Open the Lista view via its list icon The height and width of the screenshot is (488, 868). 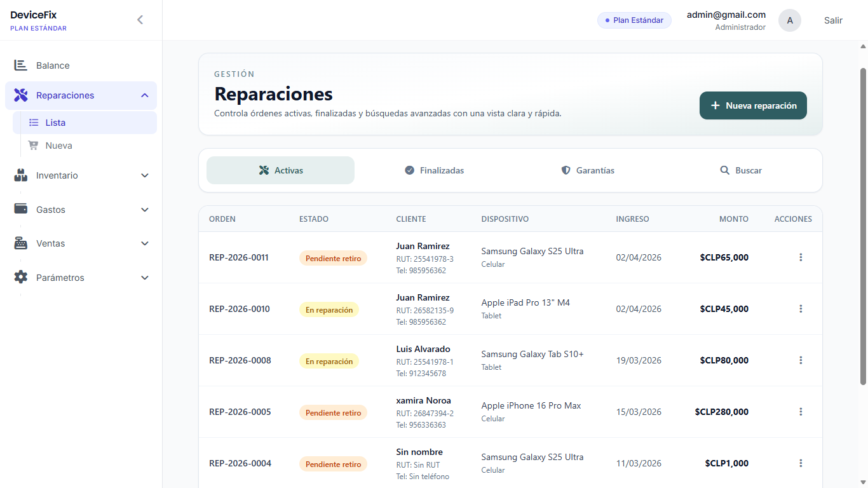click(35, 122)
